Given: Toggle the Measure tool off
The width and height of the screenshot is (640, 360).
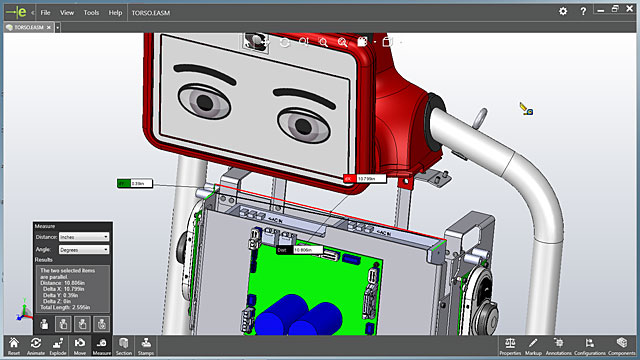Looking at the screenshot, I should (x=102, y=346).
